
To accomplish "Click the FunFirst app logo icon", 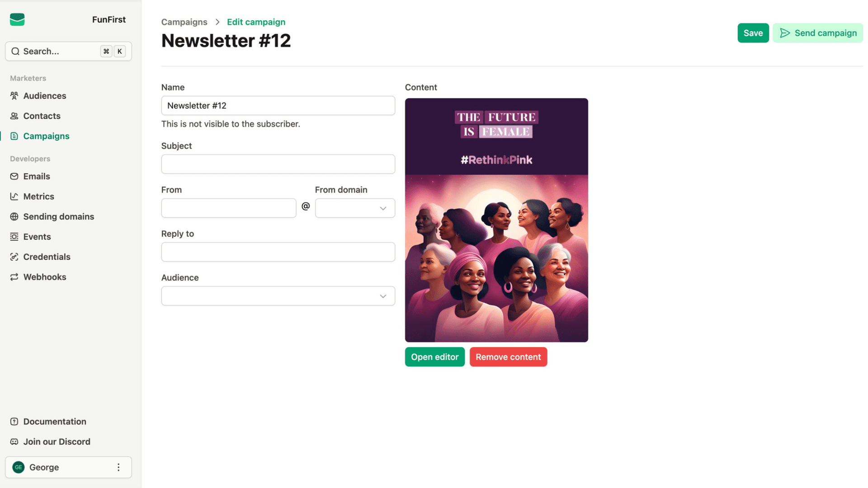I will [17, 19].
